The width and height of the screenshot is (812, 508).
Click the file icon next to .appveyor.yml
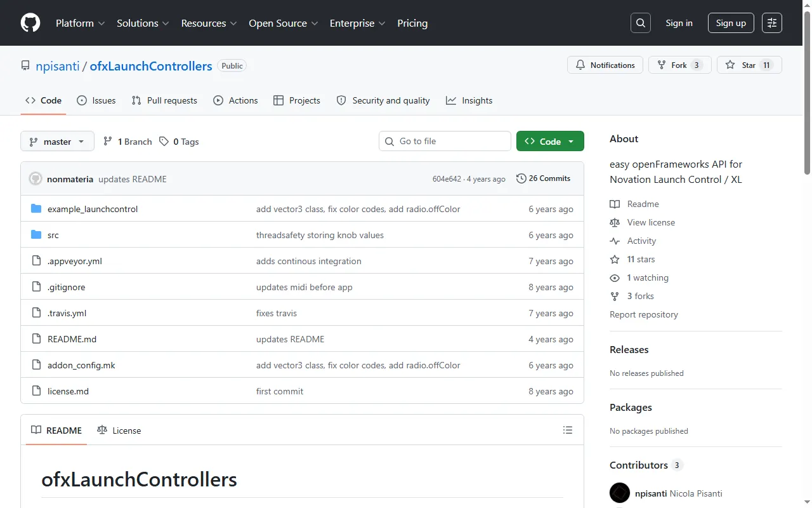36,261
